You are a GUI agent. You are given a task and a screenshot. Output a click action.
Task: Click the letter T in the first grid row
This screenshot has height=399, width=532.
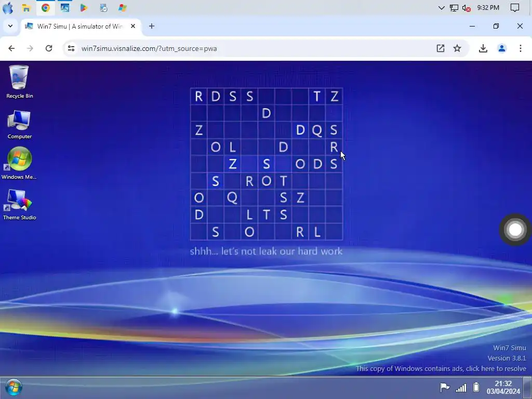coord(317,96)
